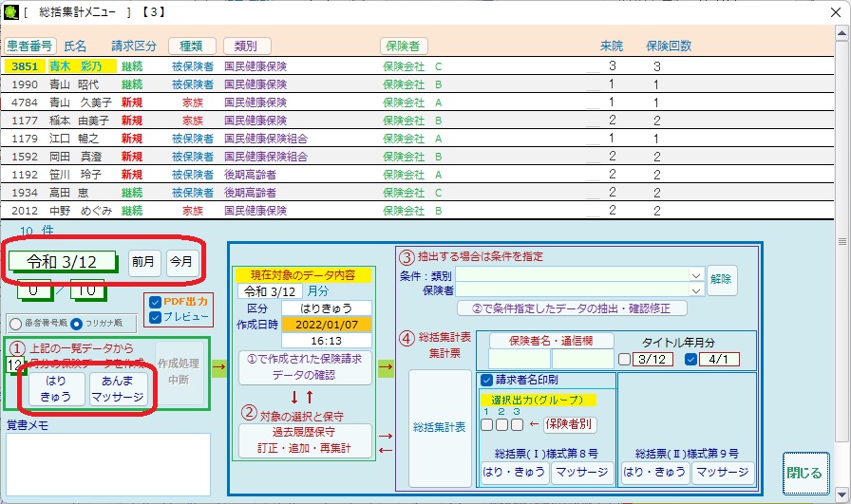851x504 pixels.
Task: Select patient row 1934 高田 恵
Action: click(417, 192)
